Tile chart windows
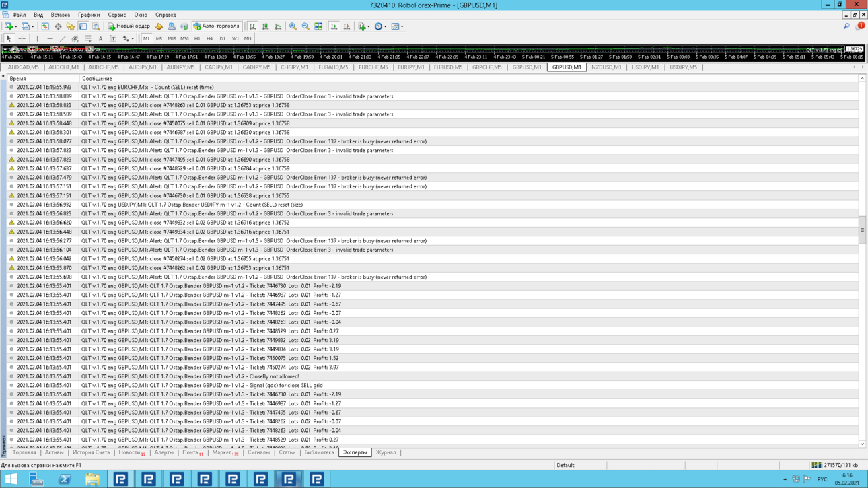The image size is (868, 488). (318, 26)
